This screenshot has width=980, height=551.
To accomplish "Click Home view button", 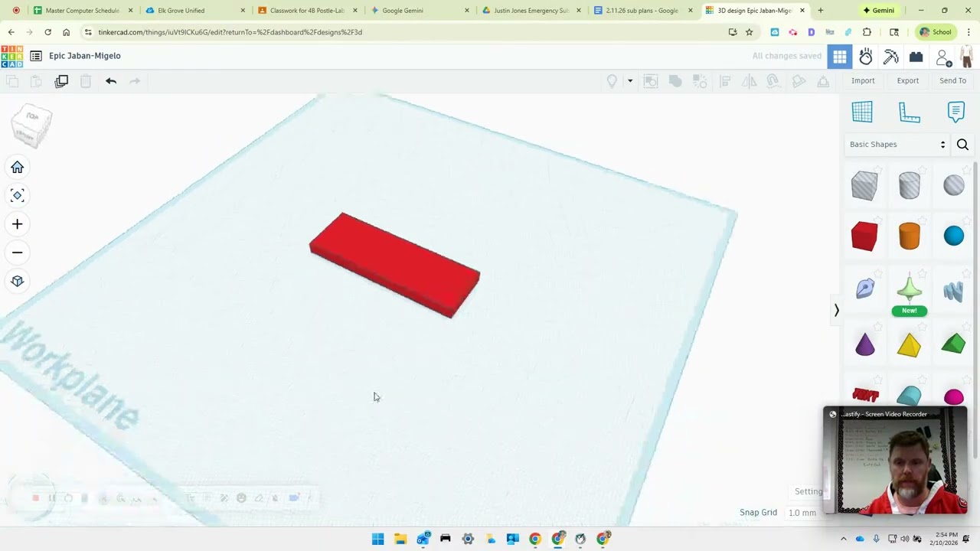I will 18,168.
